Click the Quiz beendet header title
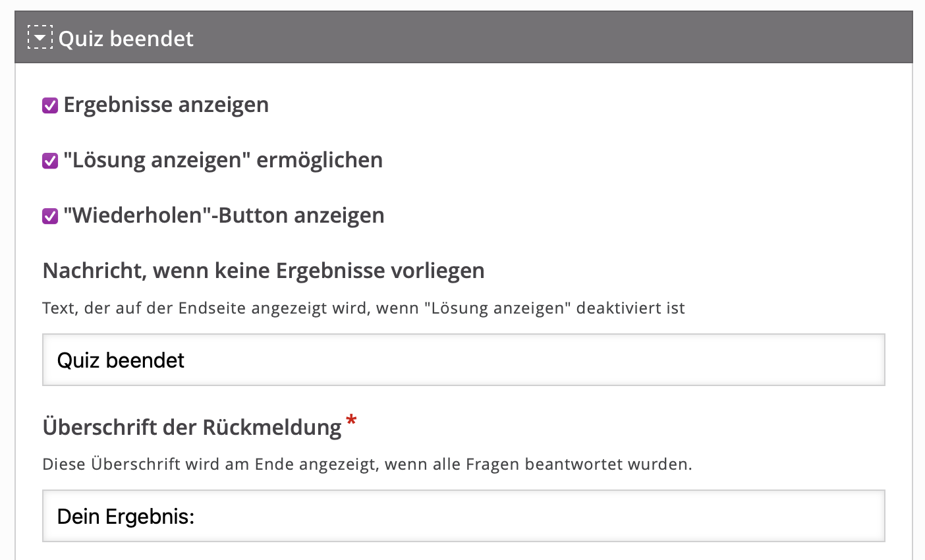 [x=126, y=39]
